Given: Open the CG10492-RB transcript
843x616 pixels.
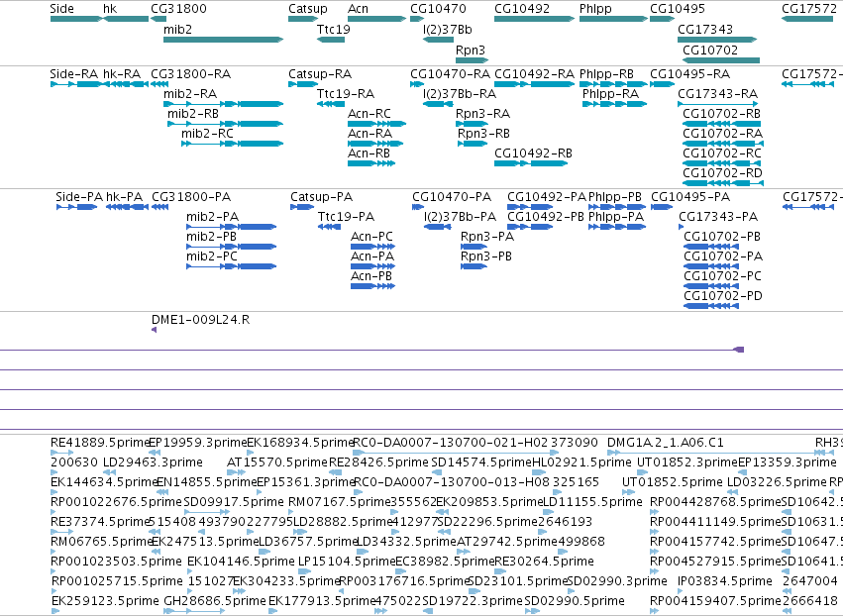Looking at the screenshot, I should point(531,163).
